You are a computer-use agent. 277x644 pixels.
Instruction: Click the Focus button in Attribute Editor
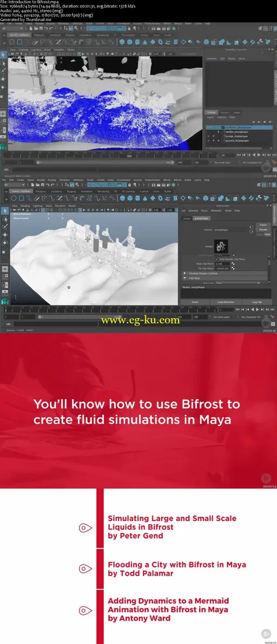pyautogui.click(x=263, y=225)
